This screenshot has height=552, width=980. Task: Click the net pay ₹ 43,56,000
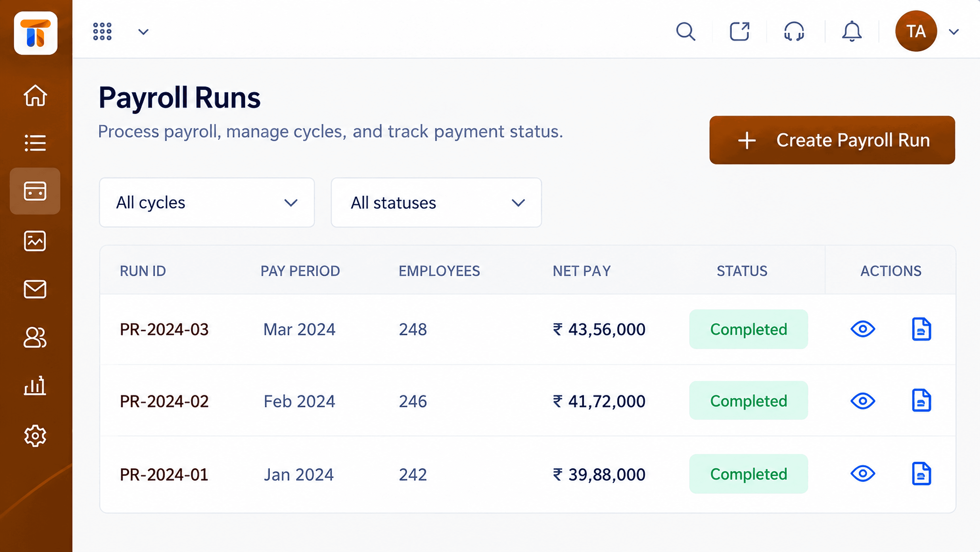click(599, 329)
